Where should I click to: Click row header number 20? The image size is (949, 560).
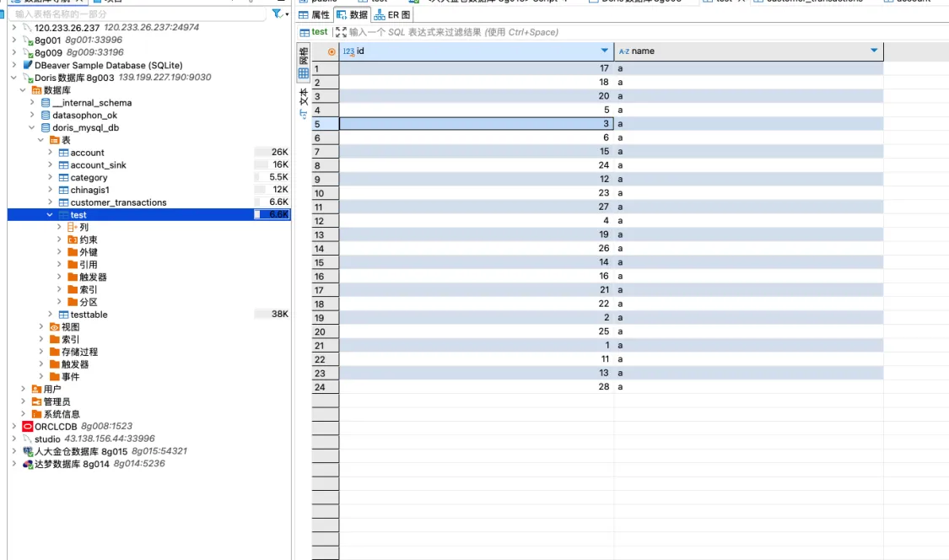click(325, 331)
